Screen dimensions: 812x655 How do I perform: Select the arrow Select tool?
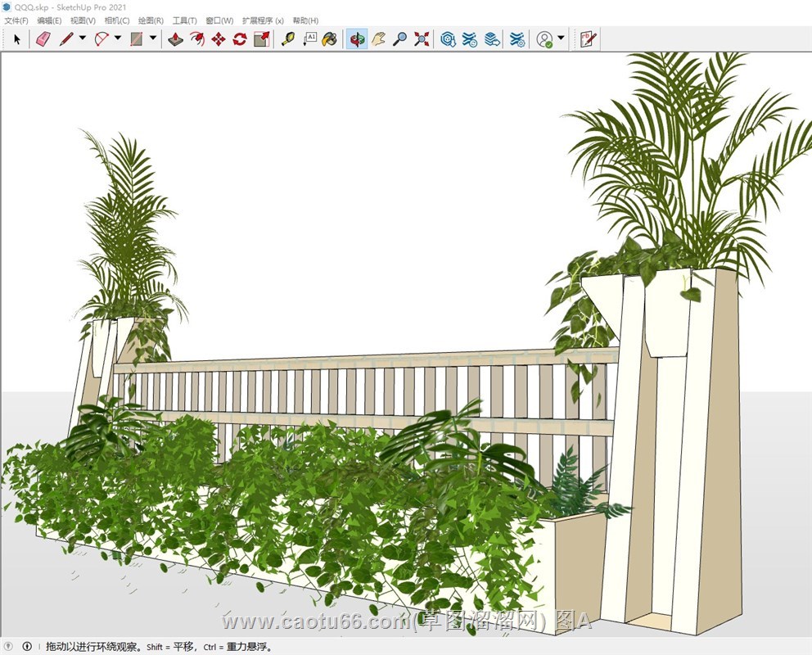pyautogui.click(x=17, y=38)
